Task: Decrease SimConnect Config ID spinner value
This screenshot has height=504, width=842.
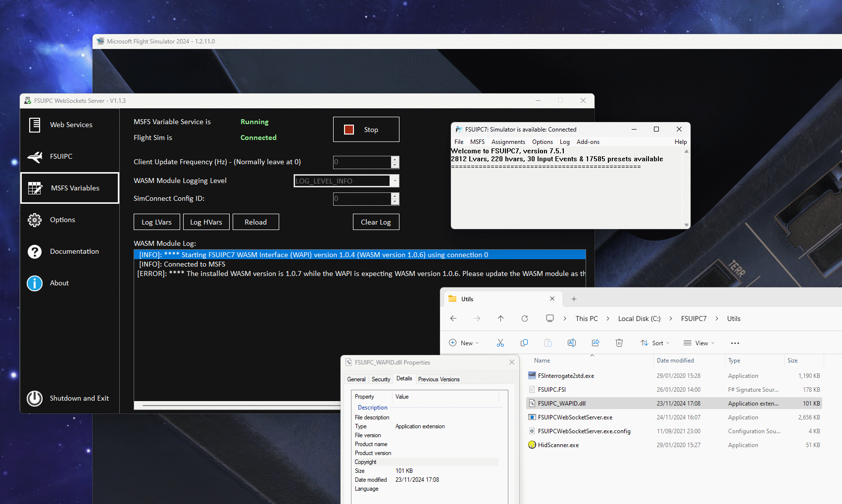Action: click(395, 202)
